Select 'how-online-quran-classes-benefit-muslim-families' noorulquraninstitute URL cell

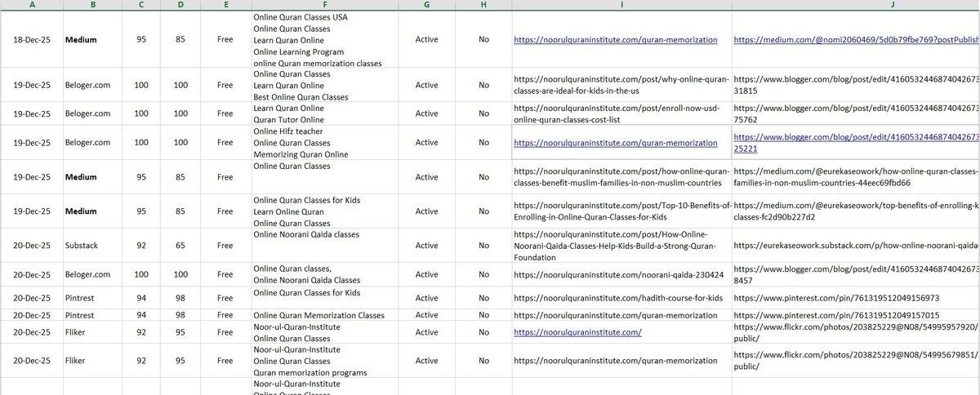click(x=621, y=177)
